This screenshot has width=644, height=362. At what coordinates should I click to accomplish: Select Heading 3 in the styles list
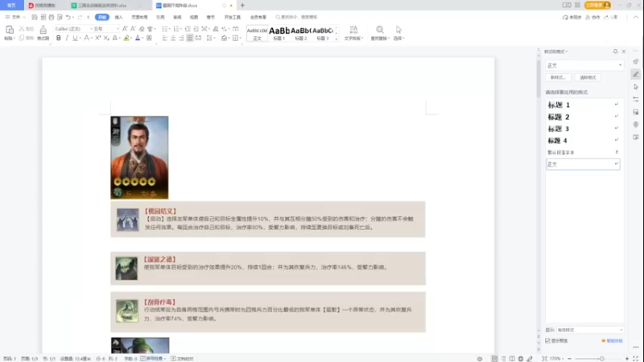[x=583, y=129]
